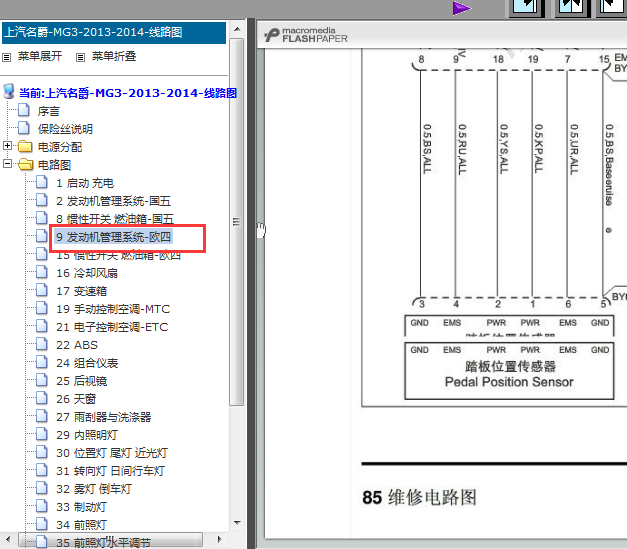Select the 电源分配 folder label
The height and width of the screenshot is (549, 627).
coord(60,147)
